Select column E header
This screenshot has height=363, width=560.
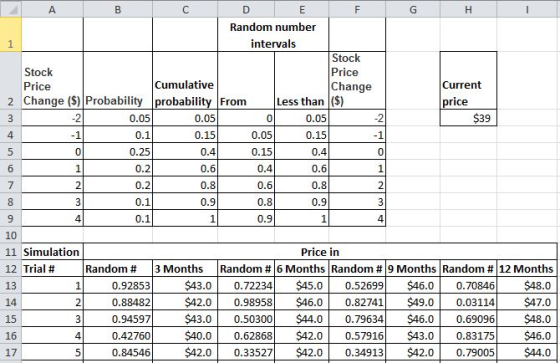point(302,9)
